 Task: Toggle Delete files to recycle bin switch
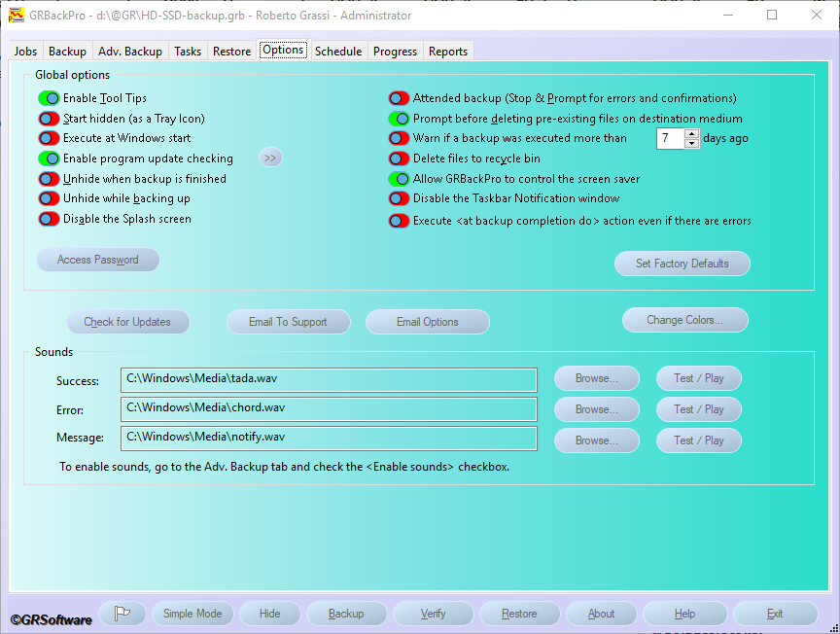pyautogui.click(x=399, y=158)
